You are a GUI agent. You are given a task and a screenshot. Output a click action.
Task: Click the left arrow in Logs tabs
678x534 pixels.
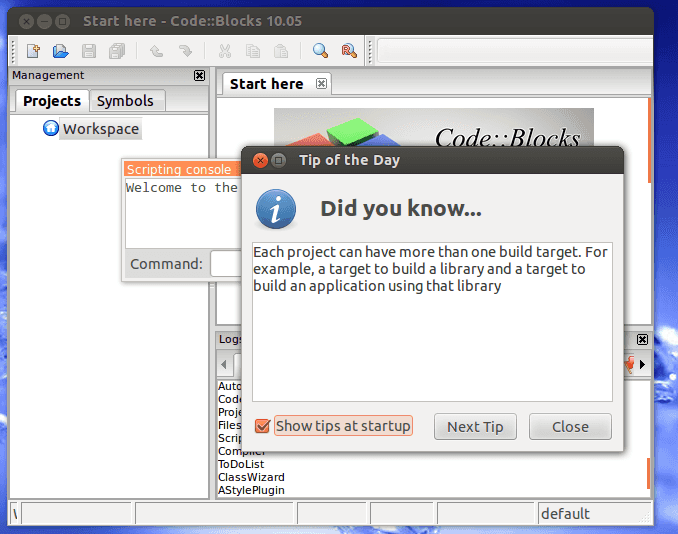pos(224,365)
